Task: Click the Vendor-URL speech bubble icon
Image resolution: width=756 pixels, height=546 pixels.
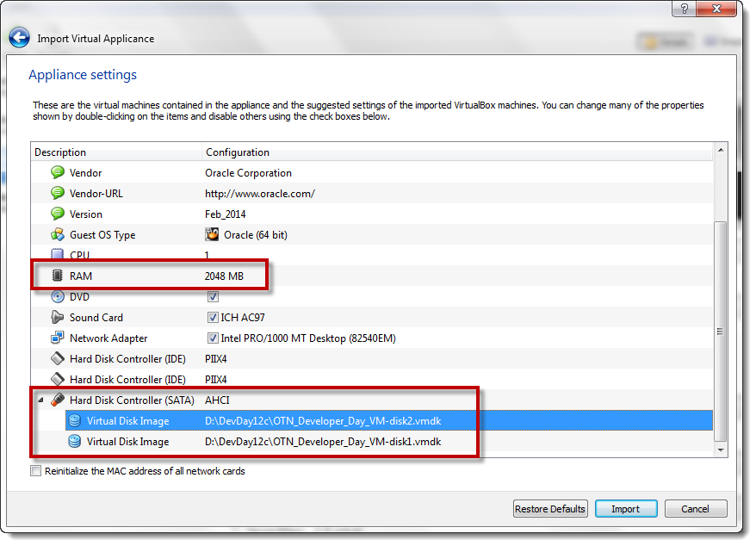Action: 58,193
